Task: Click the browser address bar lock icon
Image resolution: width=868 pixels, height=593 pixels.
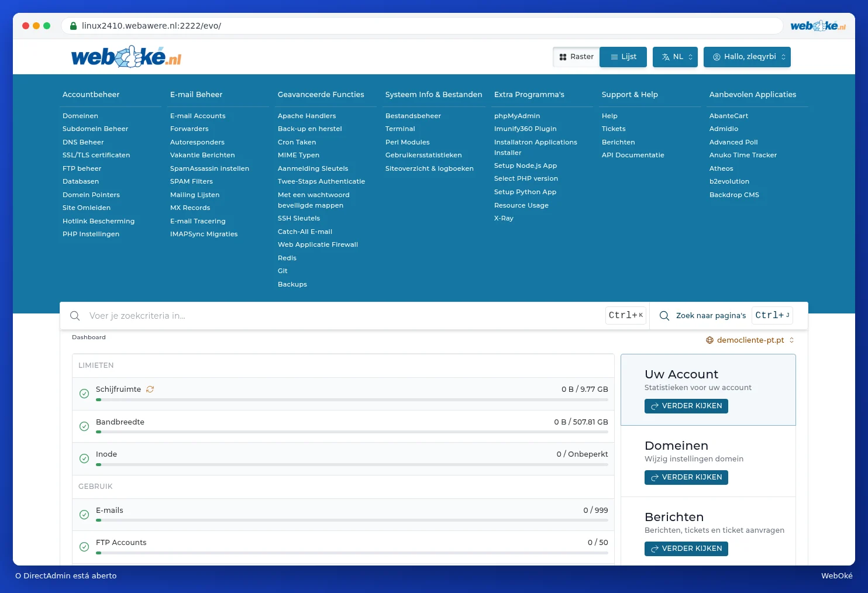Action: 74,26
